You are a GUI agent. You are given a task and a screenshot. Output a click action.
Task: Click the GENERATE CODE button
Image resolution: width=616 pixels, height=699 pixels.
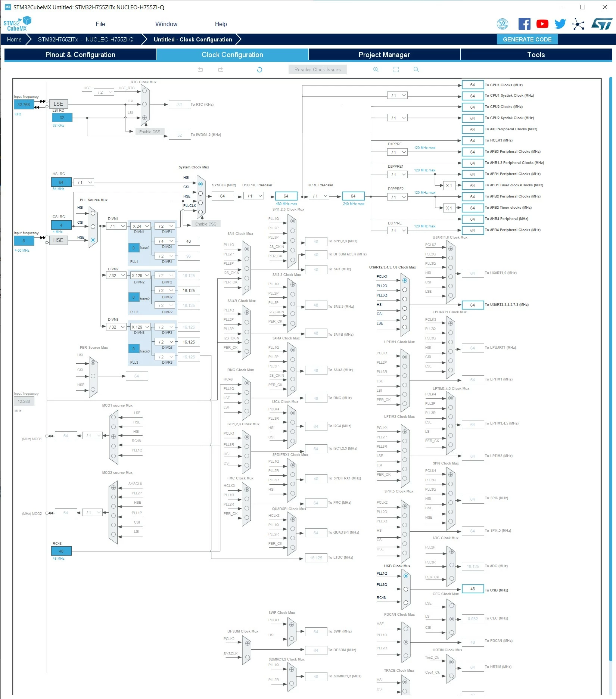[527, 39]
